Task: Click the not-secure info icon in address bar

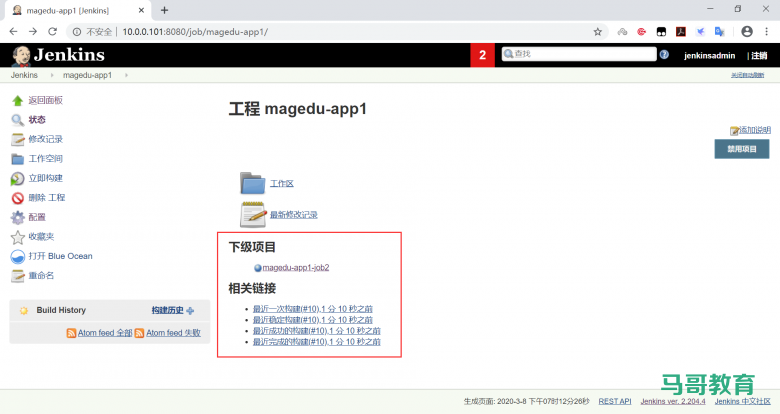Action: pyautogui.click(x=77, y=32)
